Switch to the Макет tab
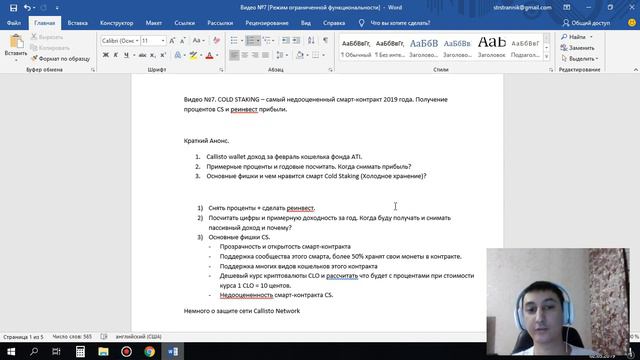The height and width of the screenshot is (360, 640). point(153,23)
